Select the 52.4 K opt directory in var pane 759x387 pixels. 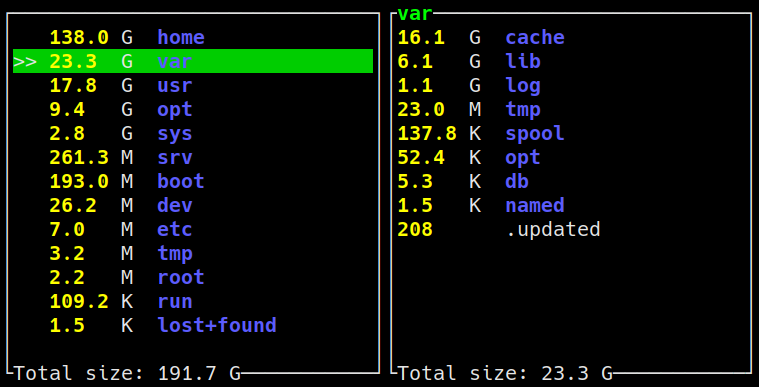click(571, 157)
